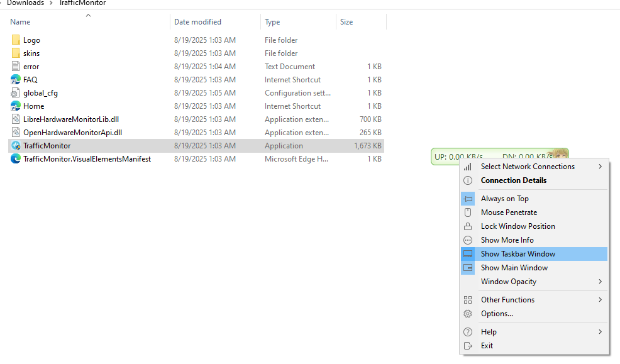The width and height of the screenshot is (620, 364).
Task: Click the Exit door icon
Action: [x=468, y=346]
